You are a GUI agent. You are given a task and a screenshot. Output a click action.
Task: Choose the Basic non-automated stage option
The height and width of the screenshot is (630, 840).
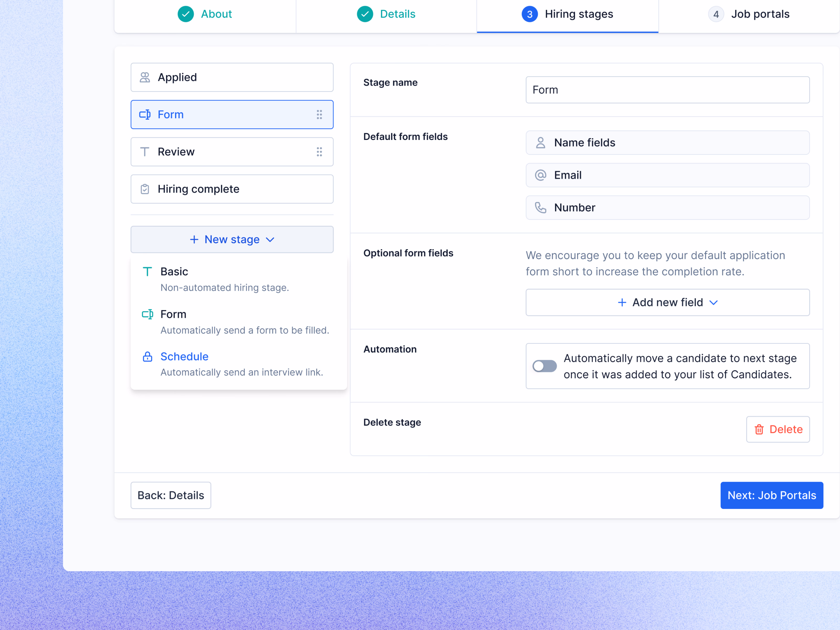click(x=238, y=280)
